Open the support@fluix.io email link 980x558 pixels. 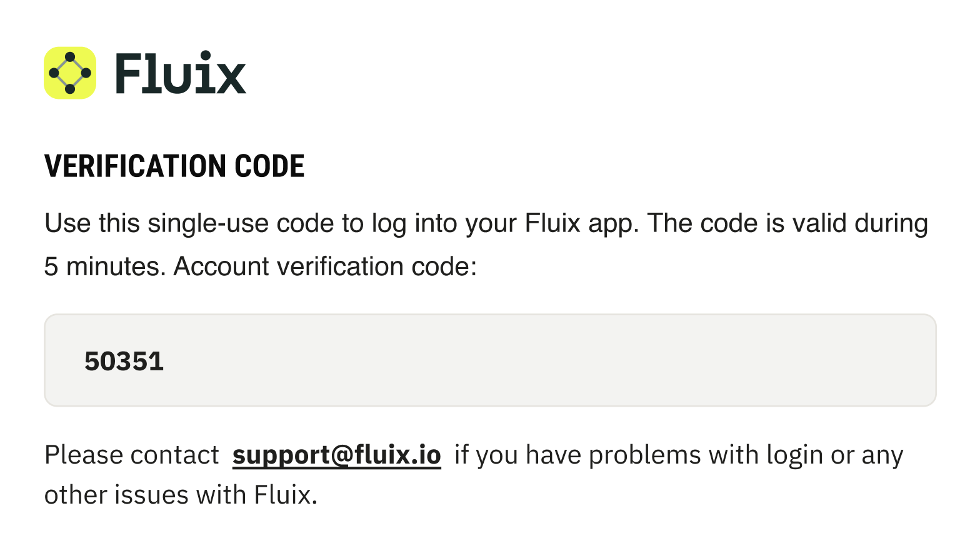pos(336,455)
